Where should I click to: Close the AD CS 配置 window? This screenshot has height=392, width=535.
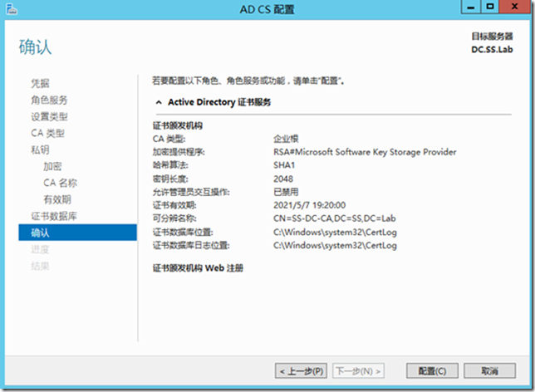coord(514,7)
